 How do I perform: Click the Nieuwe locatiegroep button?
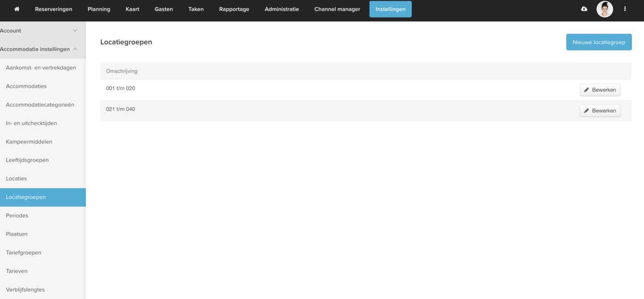tap(598, 42)
